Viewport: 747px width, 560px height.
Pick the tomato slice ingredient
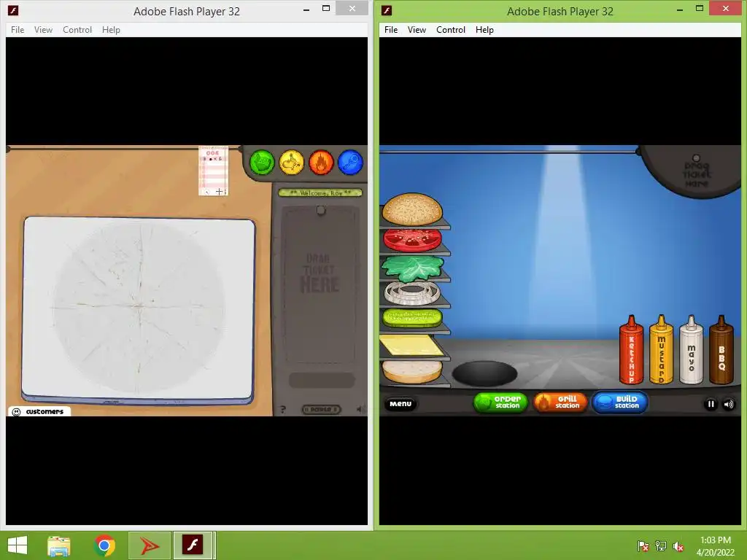pos(413,239)
